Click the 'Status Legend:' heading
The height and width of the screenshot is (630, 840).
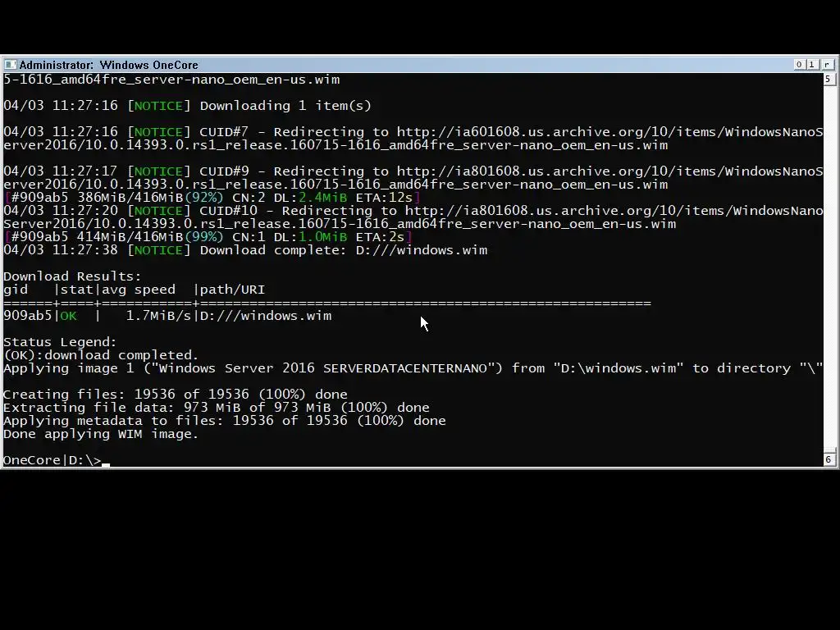(x=60, y=342)
